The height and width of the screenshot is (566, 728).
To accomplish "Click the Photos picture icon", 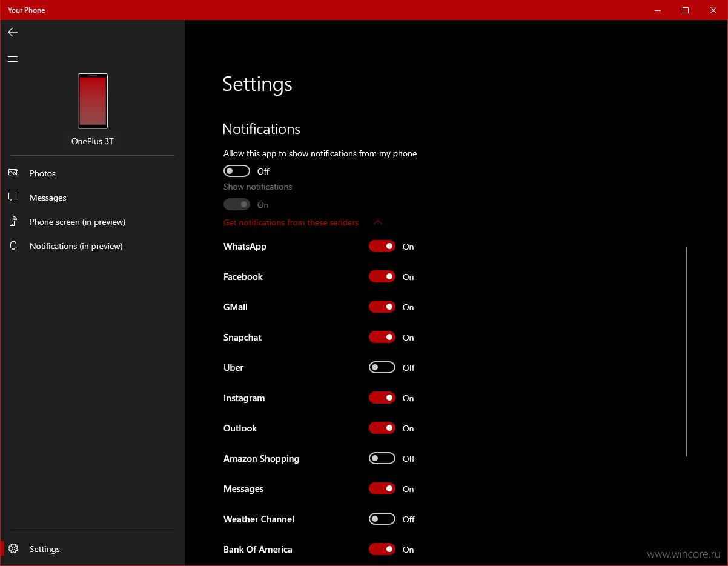I will [x=13, y=173].
